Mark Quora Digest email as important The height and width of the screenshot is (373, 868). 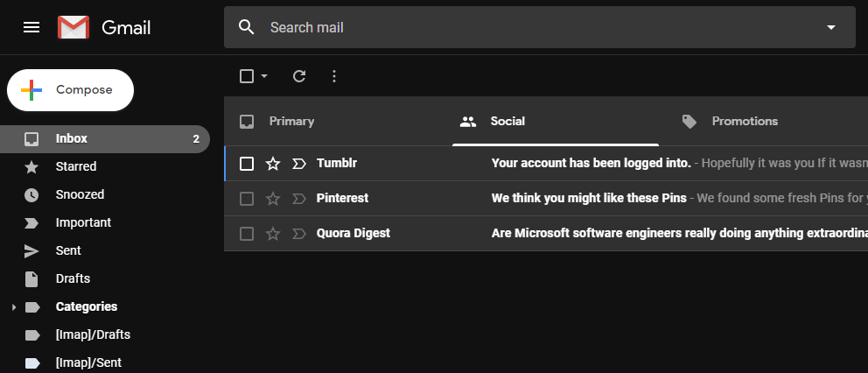click(x=299, y=234)
